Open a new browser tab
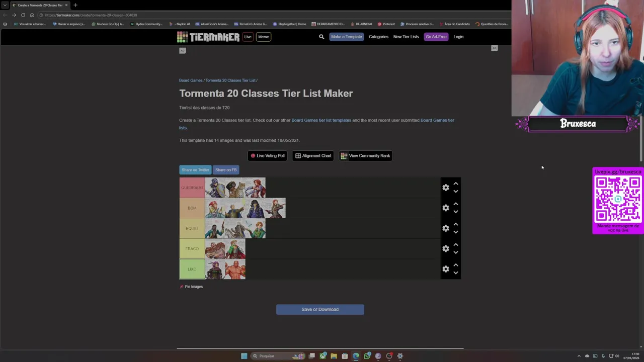This screenshot has height=362, width=644. tap(75, 5)
